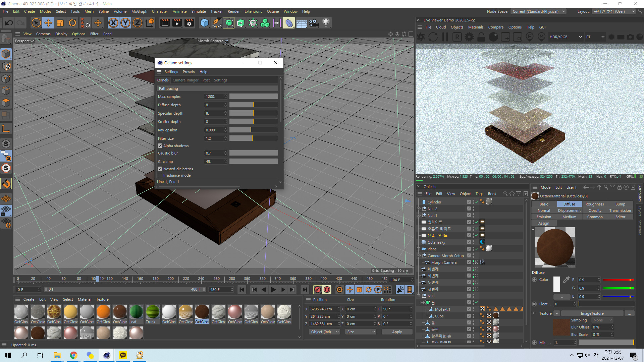Expand the Null.2 object
Image resolution: width=644 pixels, height=362 pixels.
(x=419, y=209)
